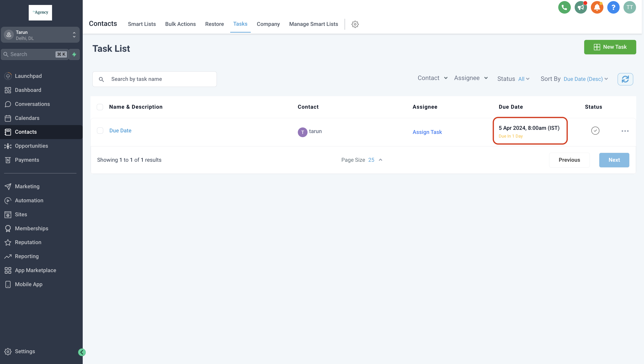
Task: Open Opportunities in the sidebar
Action: (31, 146)
